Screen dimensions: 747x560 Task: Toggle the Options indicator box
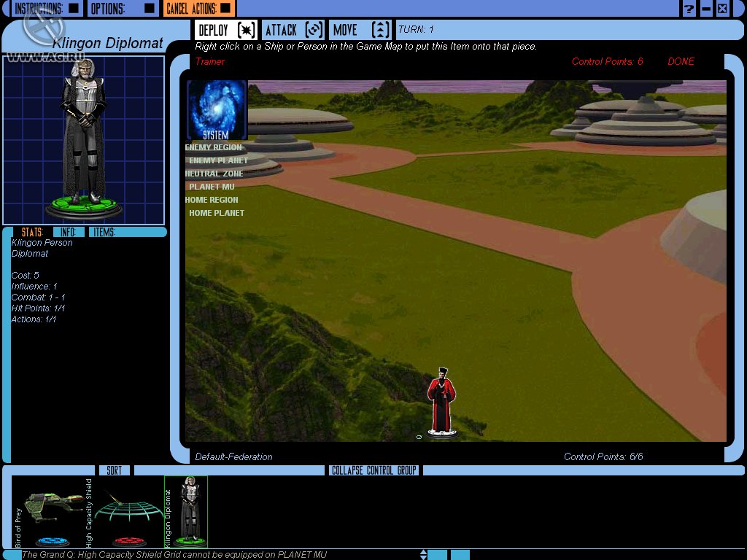point(149,9)
